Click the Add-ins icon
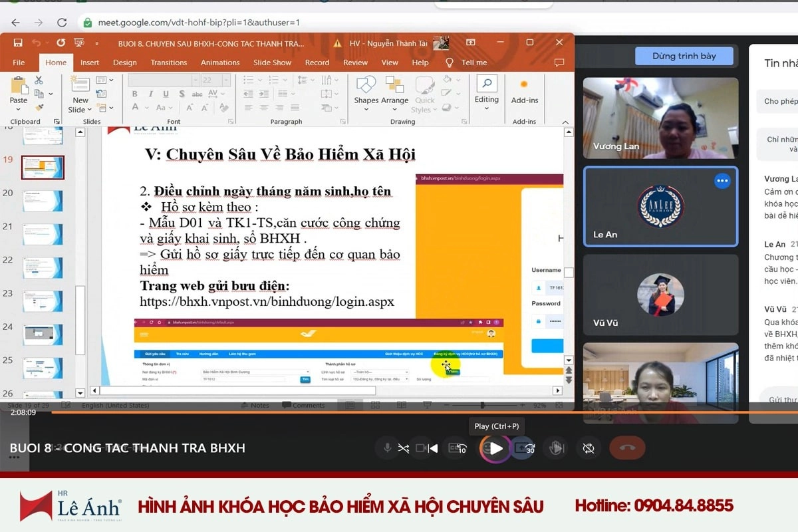This screenshot has height=532, width=798. pyautogui.click(x=524, y=90)
